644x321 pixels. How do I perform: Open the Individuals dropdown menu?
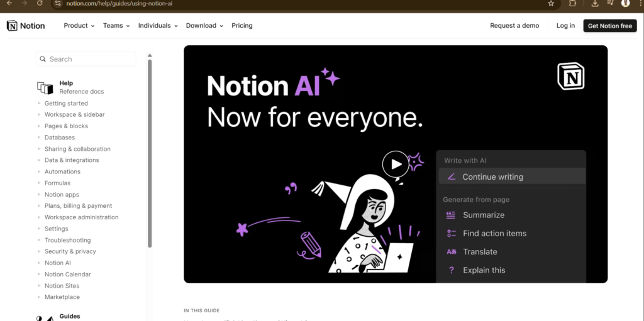[158, 26]
